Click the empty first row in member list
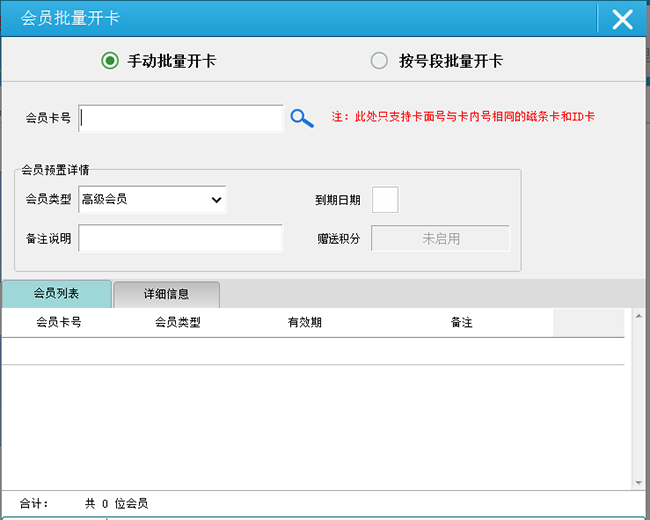650x520 pixels. point(312,351)
